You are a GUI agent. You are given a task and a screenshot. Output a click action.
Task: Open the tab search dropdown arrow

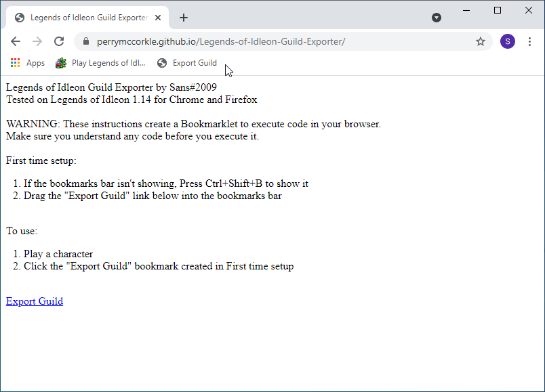437,18
